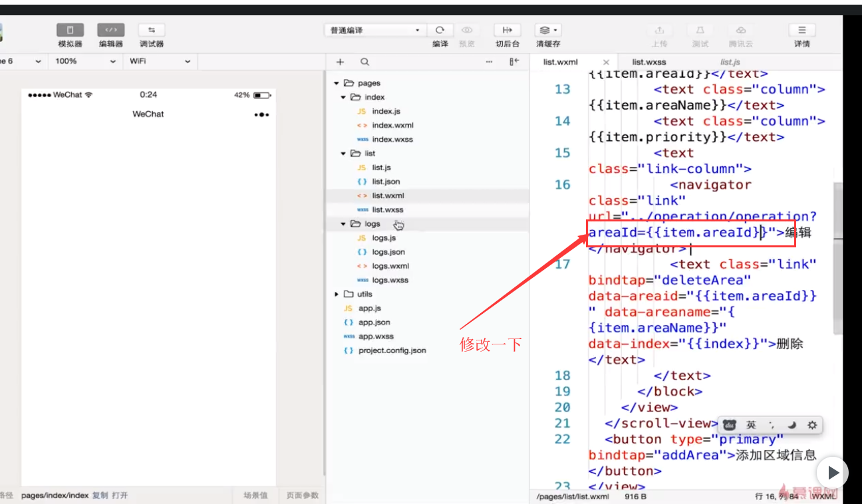Image resolution: width=862 pixels, height=504 pixels.
Task: Click the pages/index/index path text
Action: tap(55, 495)
